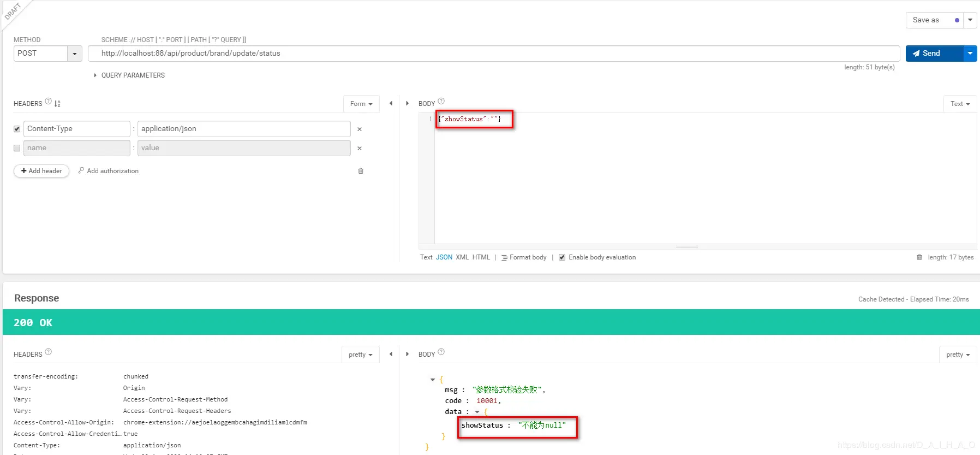This screenshot has width=980, height=455.
Task: Click the help icon next to request HEADERS
Action: click(49, 101)
